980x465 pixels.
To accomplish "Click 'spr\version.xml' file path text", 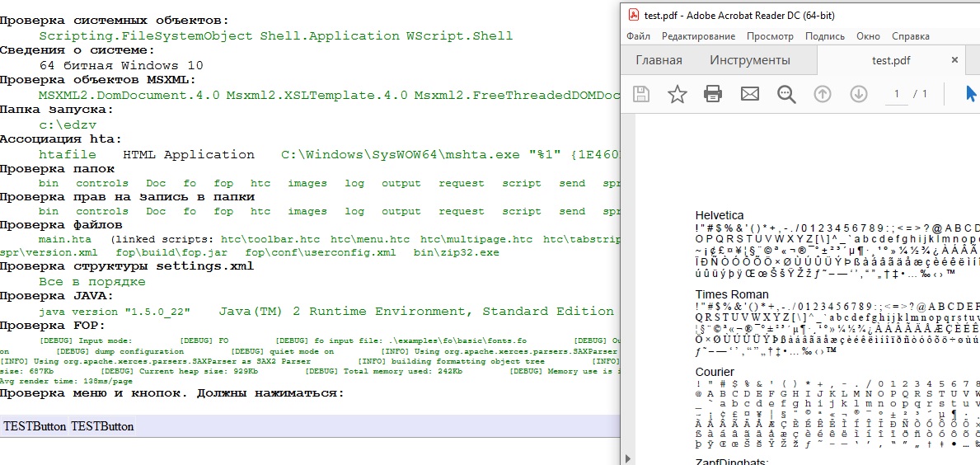I will click(49, 253).
